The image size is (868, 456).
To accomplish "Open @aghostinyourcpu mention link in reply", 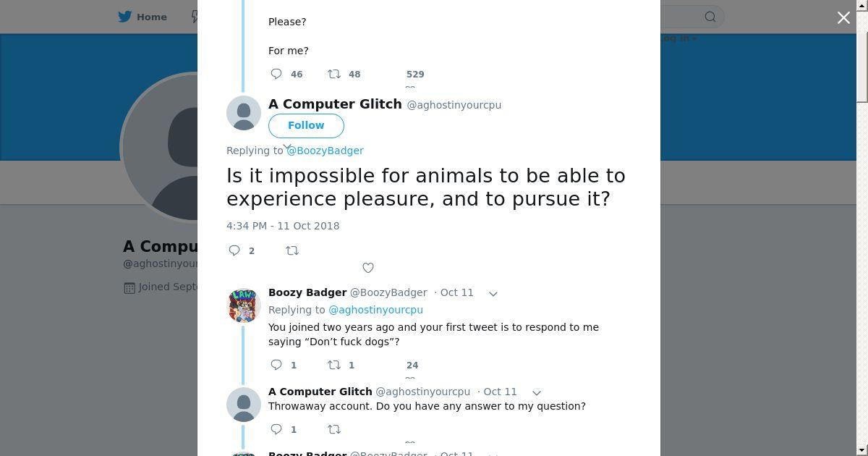I will click(375, 310).
